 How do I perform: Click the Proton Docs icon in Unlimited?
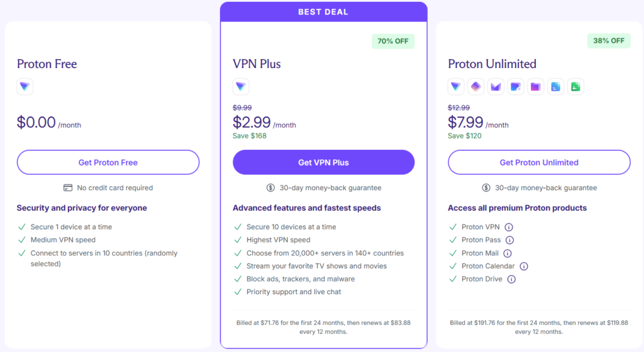[x=556, y=86]
